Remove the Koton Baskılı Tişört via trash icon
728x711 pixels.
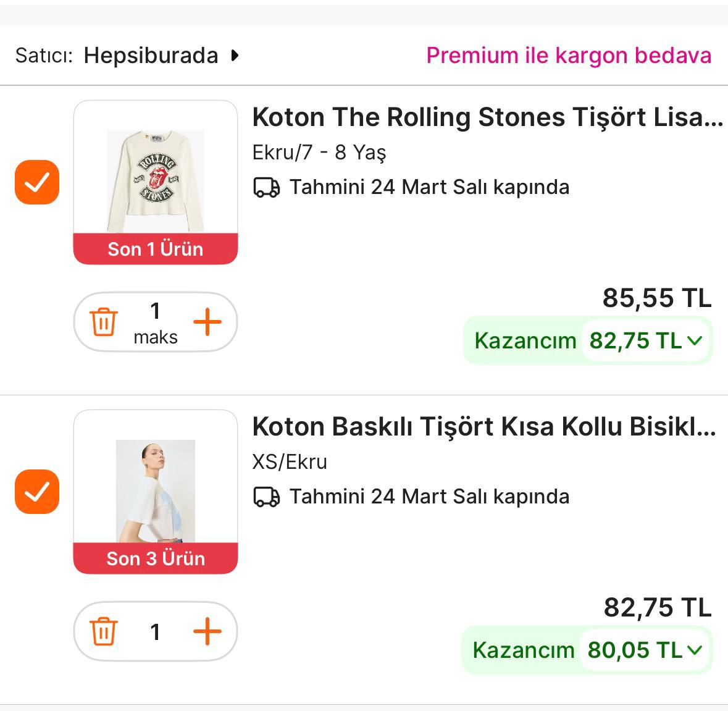104,631
